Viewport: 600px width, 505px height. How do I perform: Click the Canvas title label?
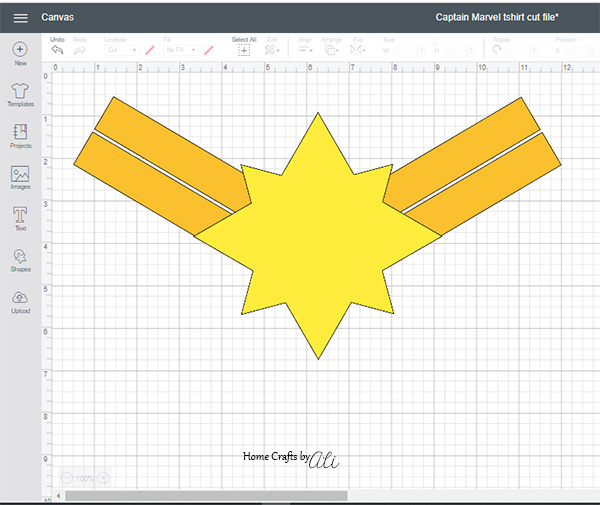57,17
